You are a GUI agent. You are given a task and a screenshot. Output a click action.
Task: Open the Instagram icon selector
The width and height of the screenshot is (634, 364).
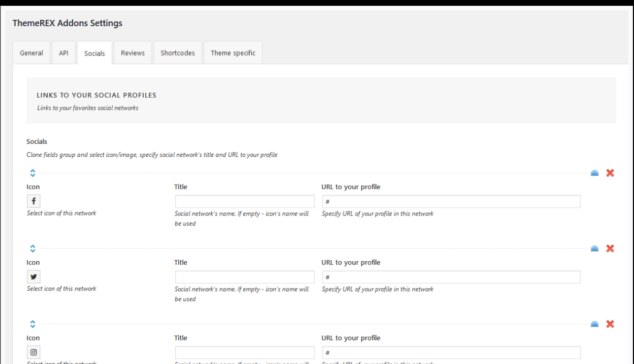[34, 352]
